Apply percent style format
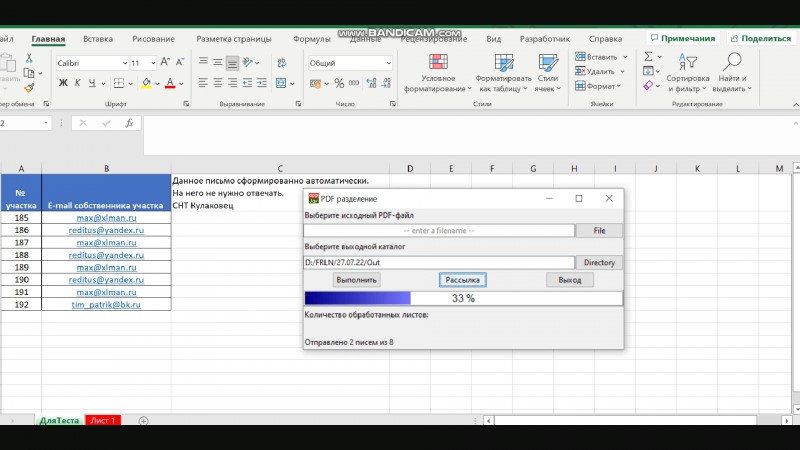This screenshot has height=450, width=800. (339, 83)
